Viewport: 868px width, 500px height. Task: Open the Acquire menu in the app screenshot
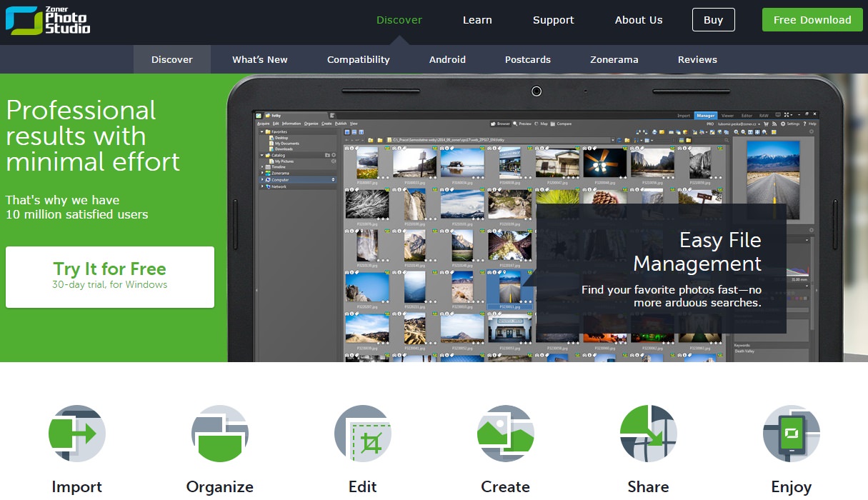pos(263,124)
